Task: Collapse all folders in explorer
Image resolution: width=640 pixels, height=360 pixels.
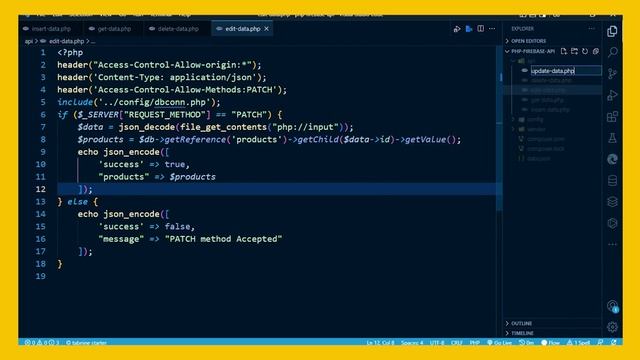Action: pyautogui.click(x=596, y=51)
